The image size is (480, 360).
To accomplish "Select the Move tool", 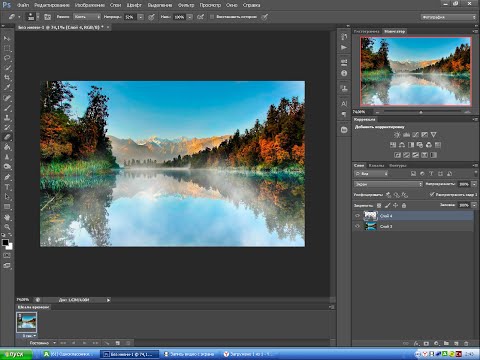I will pos(7,39).
